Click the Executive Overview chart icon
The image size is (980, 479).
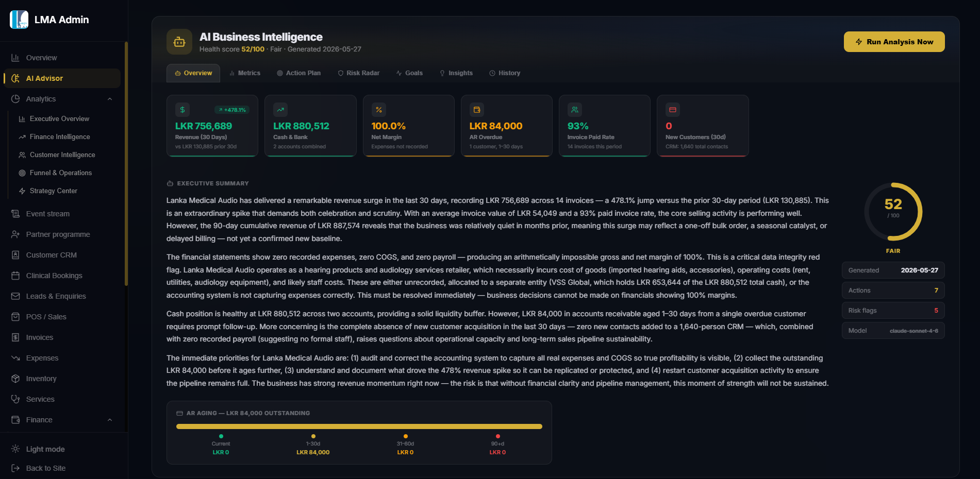pyautogui.click(x=22, y=119)
